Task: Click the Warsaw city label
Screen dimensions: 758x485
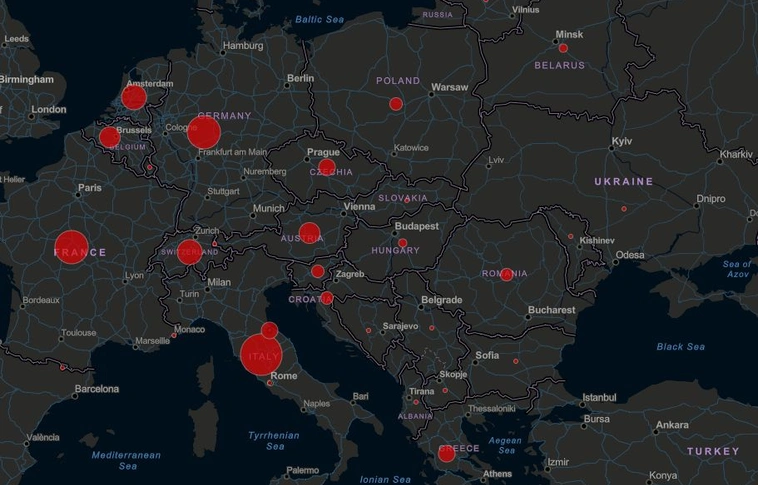Action: coord(450,87)
